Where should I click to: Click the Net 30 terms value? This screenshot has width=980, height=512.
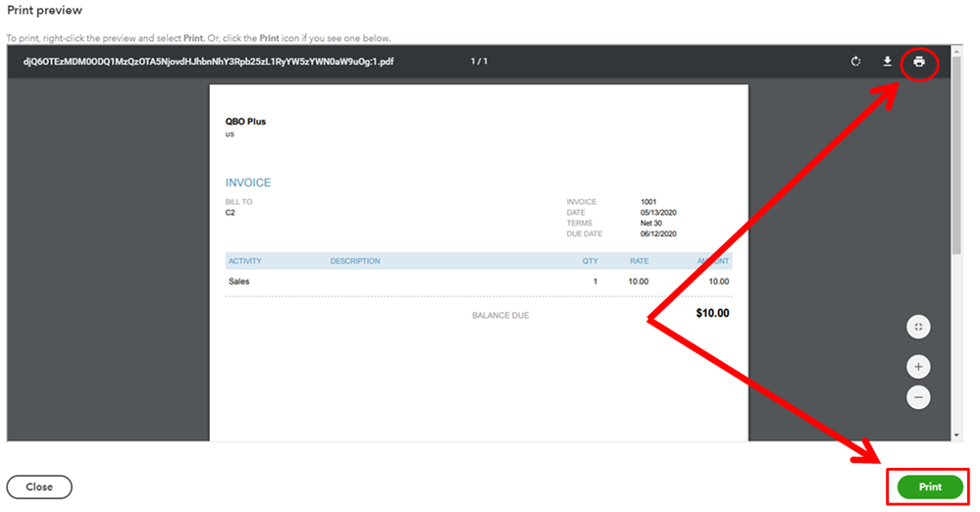651,224
